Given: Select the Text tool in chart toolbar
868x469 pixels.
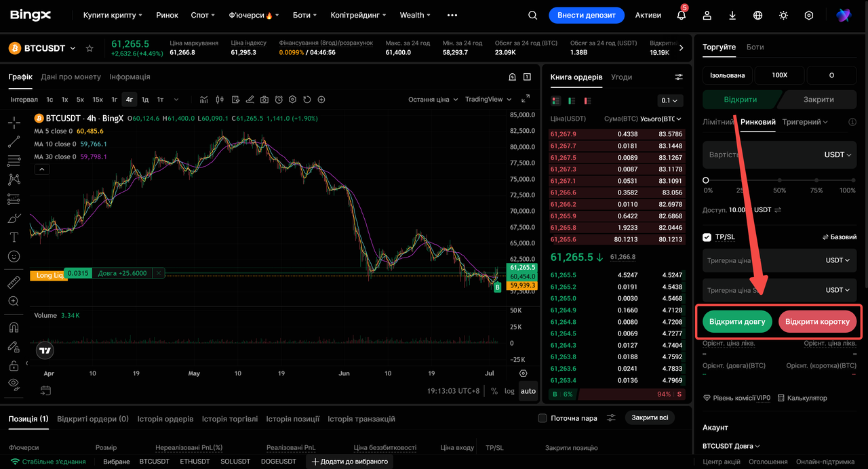Looking at the screenshot, I should click(14, 237).
